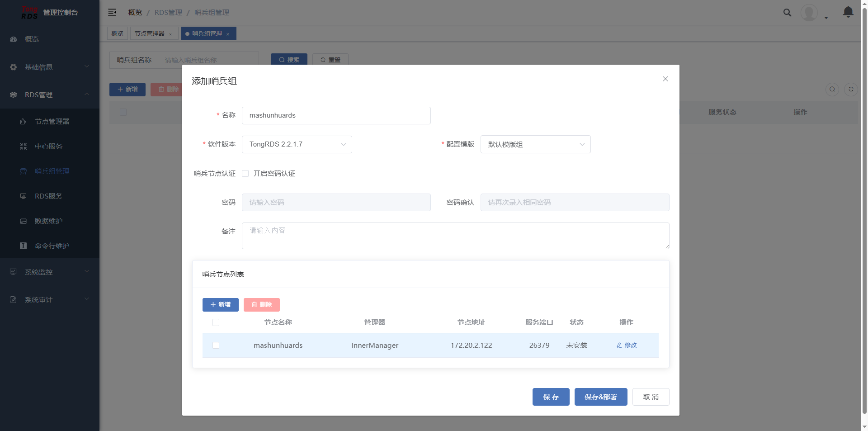Click the 未安装 status cell
The width and height of the screenshot is (868, 431).
577,346
